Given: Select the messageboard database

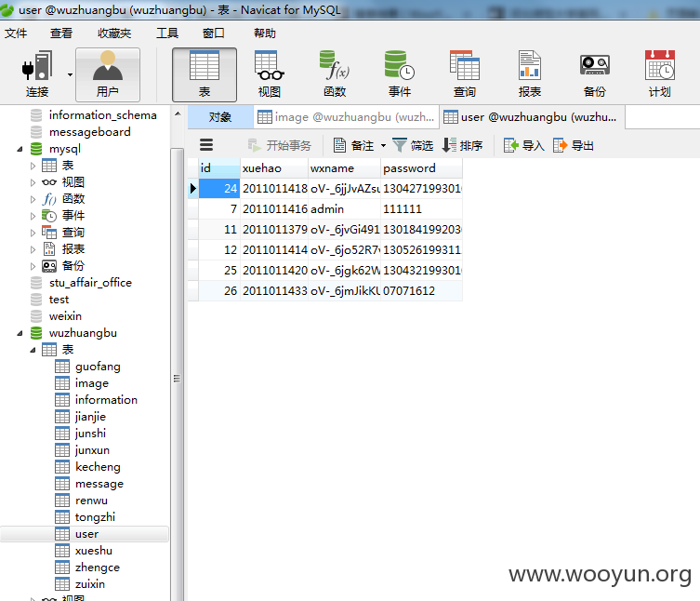Looking at the screenshot, I should click(90, 132).
